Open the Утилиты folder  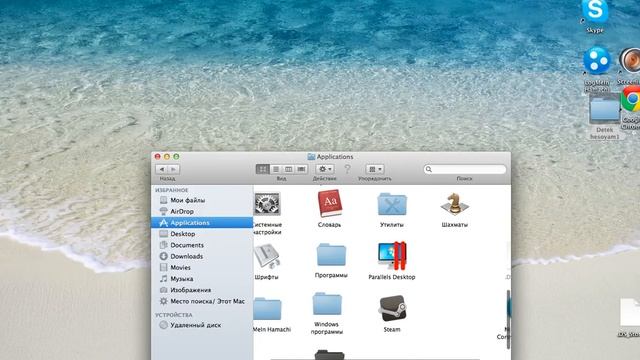coord(392,204)
